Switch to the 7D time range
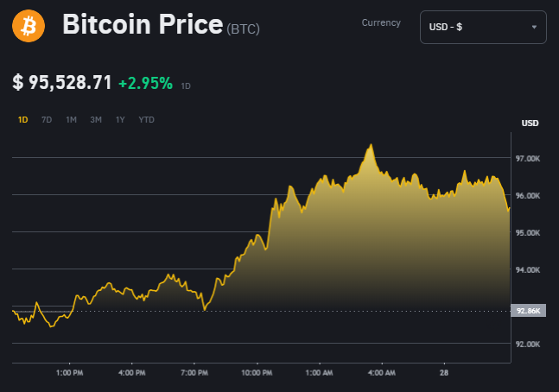 [x=47, y=119]
